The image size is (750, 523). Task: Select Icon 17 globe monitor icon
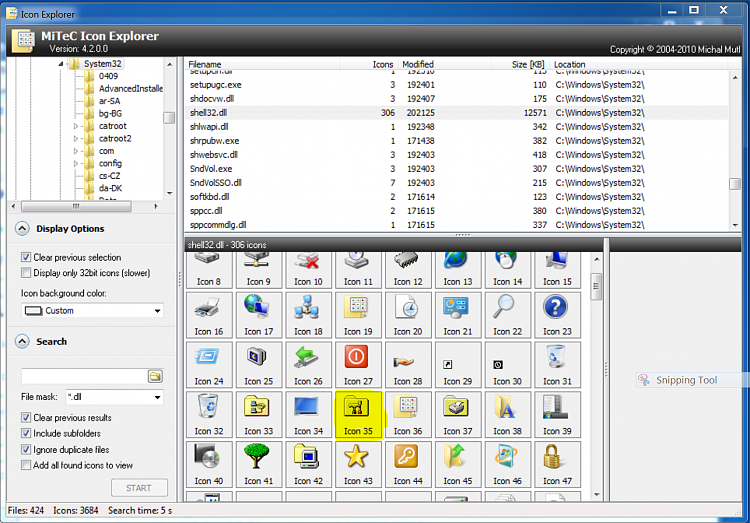tap(259, 315)
